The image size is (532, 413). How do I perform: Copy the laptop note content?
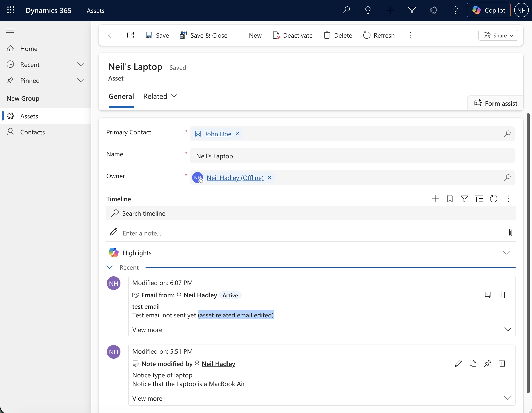(473, 363)
